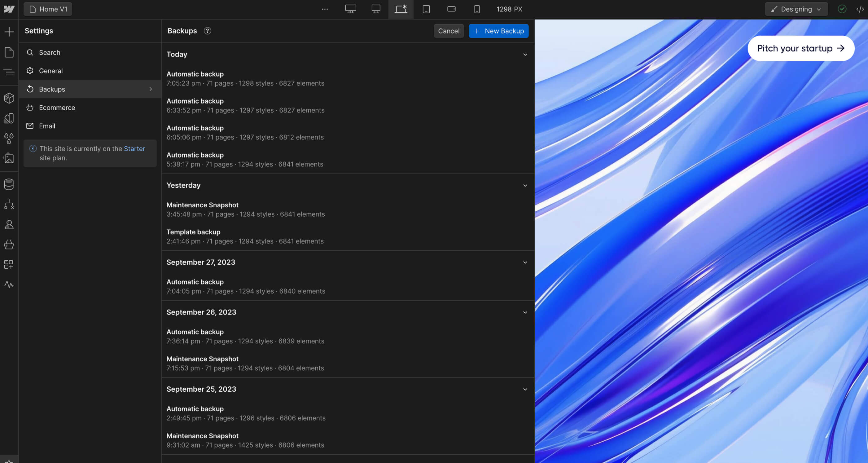This screenshot has width=868, height=463.
Task: Open the CMS Collections panel
Action: point(9,184)
